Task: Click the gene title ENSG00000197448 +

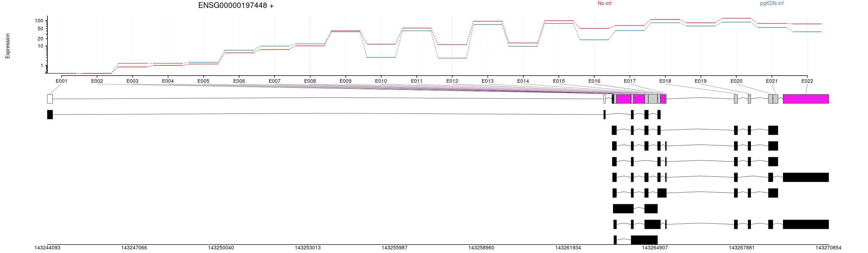Action: pyautogui.click(x=236, y=5)
